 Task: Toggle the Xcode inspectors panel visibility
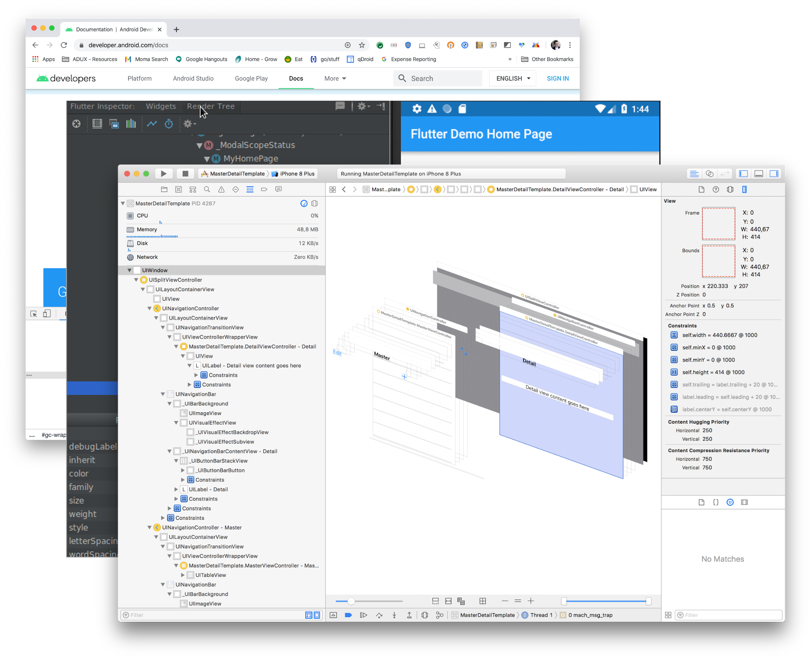(774, 174)
